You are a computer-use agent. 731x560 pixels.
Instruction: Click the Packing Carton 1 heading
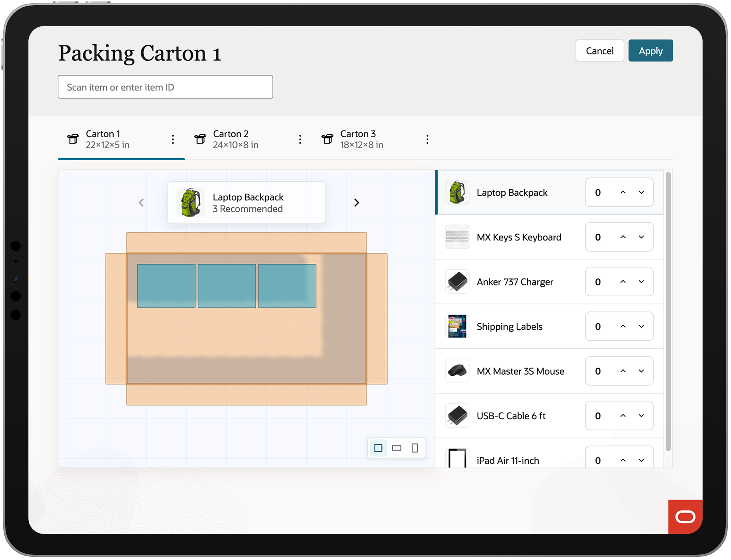pos(140,53)
